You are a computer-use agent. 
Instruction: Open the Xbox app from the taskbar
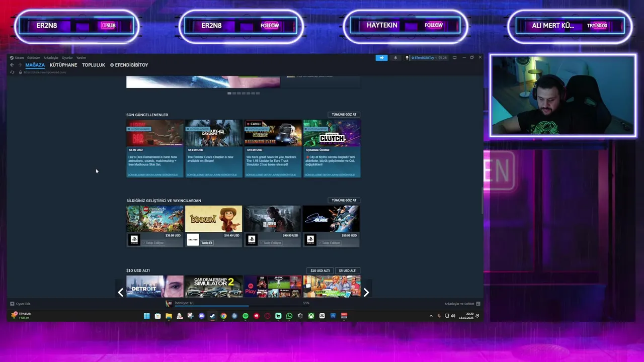click(x=311, y=316)
